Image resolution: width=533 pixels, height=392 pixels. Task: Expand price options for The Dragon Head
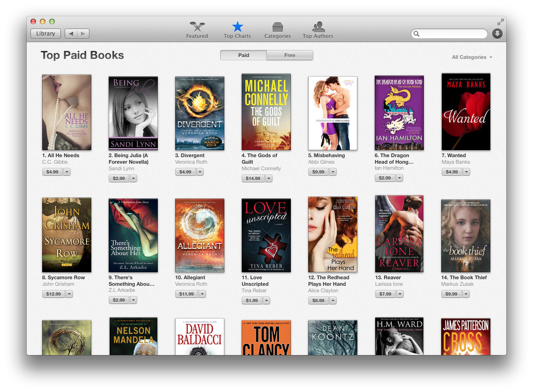(400, 178)
